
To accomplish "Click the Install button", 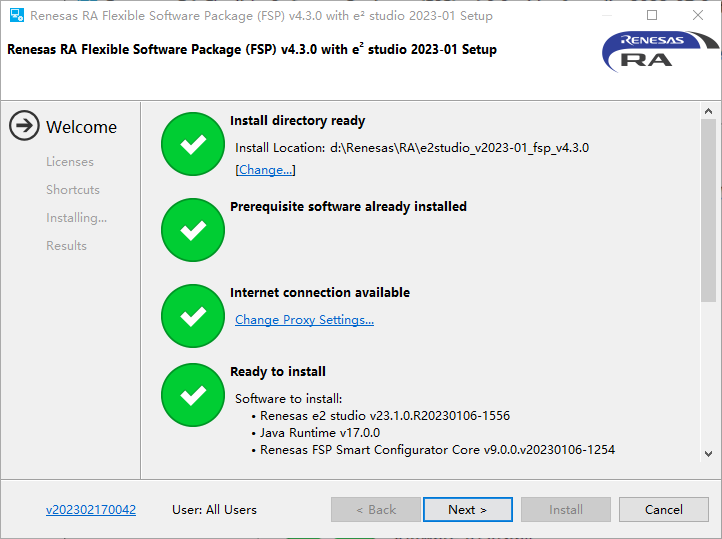I will click(566, 510).
